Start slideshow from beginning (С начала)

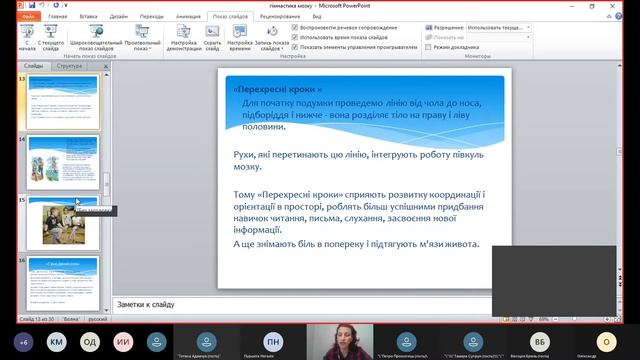[27, 37]
